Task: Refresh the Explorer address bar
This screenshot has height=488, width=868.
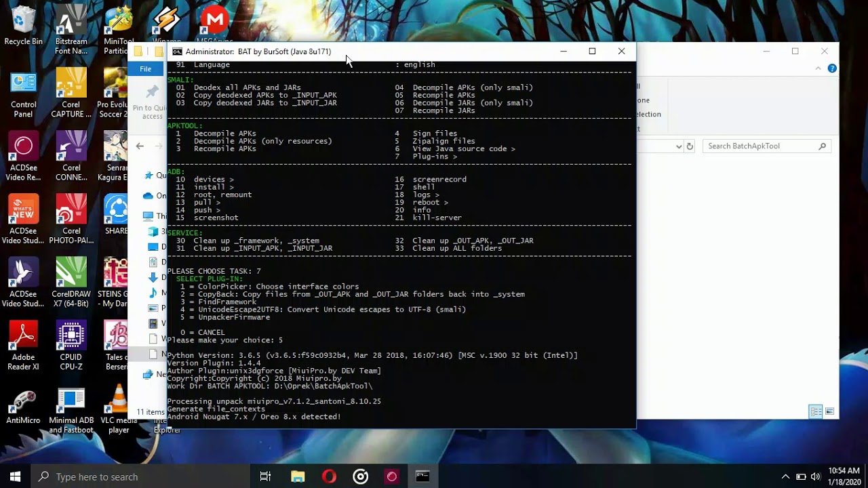Action: 690,146
